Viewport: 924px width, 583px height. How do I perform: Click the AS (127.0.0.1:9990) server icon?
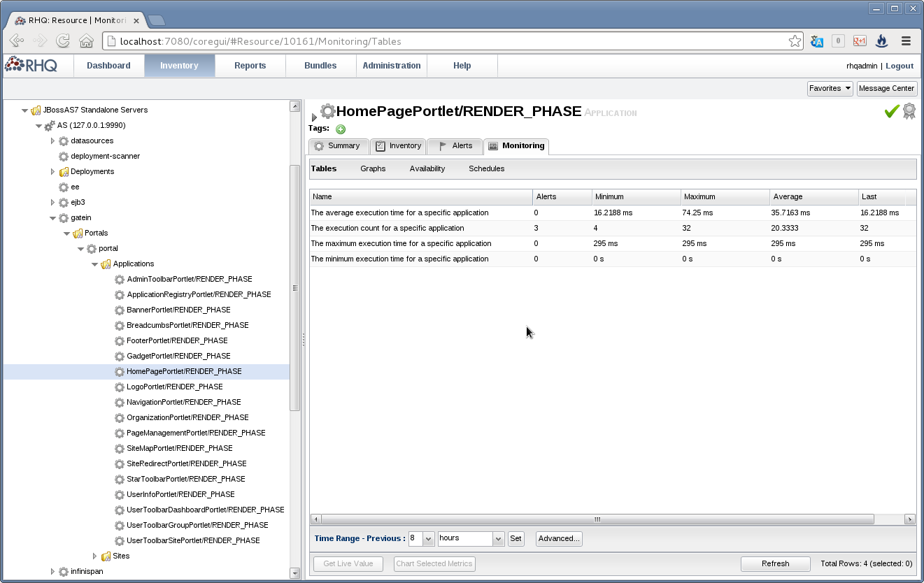click(x=50, y=126)
